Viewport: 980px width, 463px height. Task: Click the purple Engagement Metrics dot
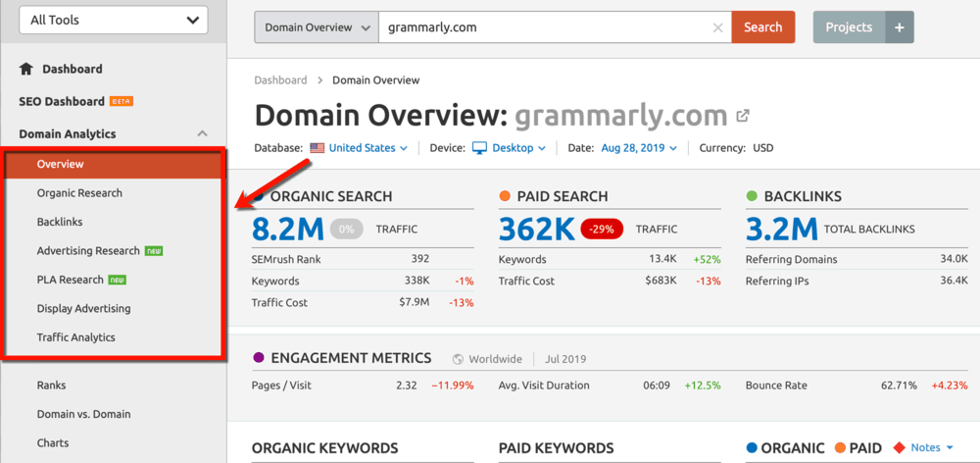pos(258,358)
